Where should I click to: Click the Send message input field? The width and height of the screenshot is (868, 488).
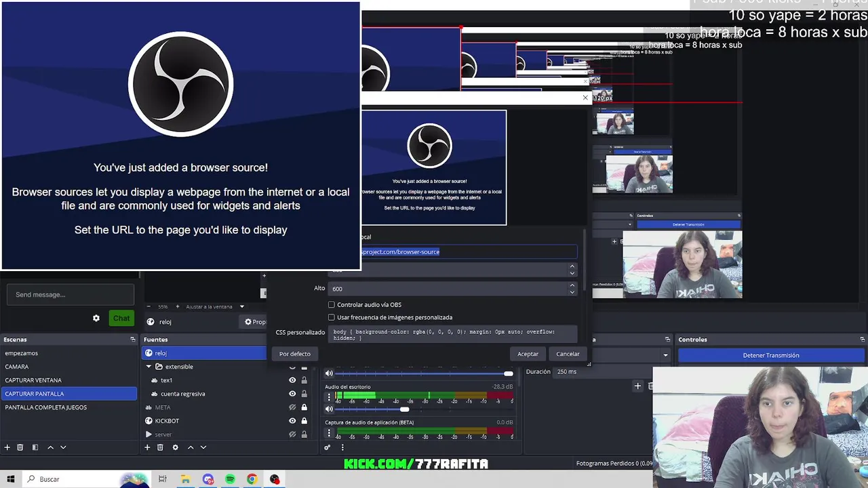point(71,295)
